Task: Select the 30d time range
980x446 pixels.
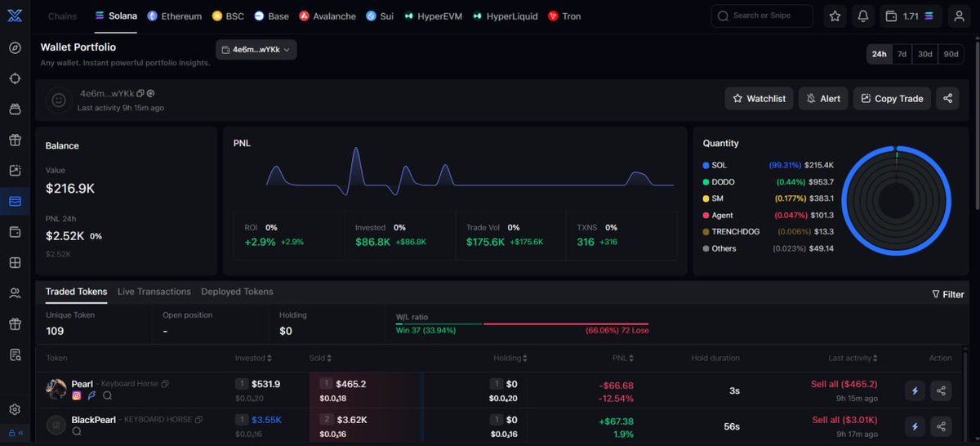Action: click(x=924, y=54)
